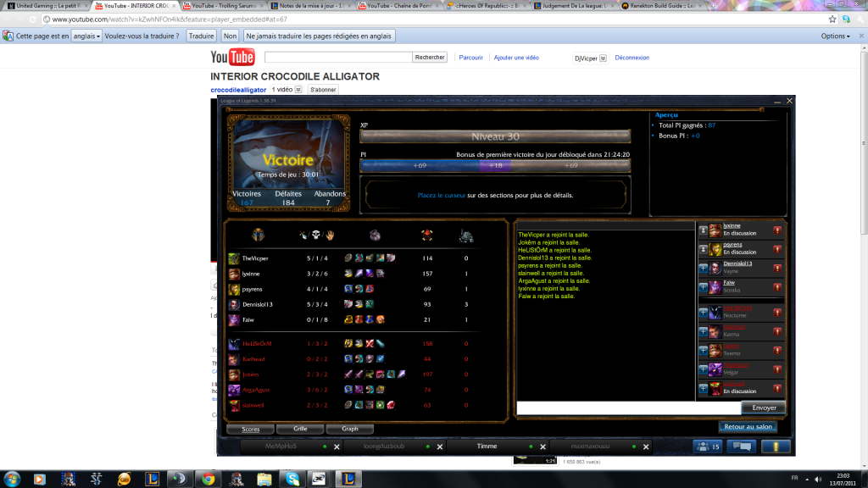
Task: Click the Rechercher button
Action: pos(430,57)
